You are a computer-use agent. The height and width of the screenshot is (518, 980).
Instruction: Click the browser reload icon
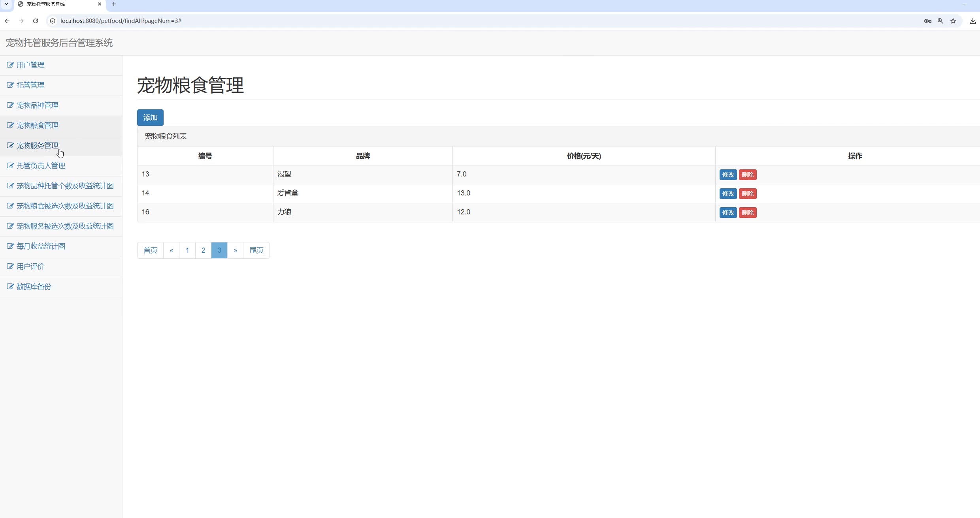pyautogui.click(x=36, y=21)
